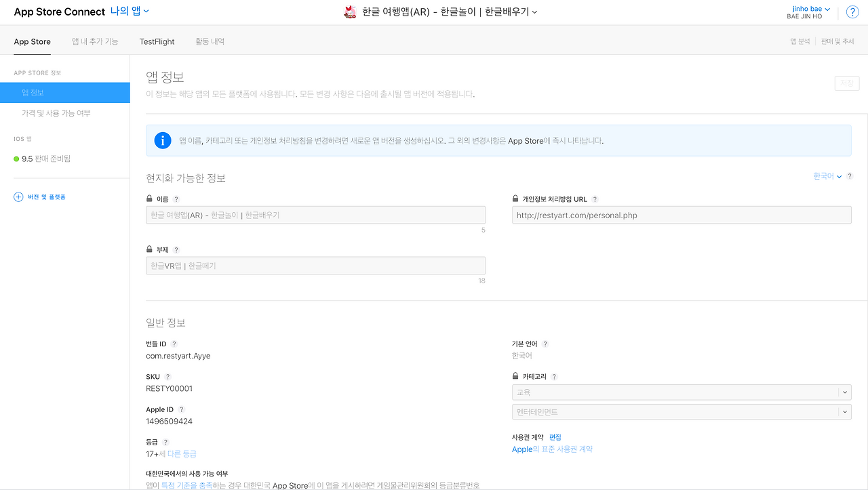868x490 pixels.
Task: Select 앱 정보 in the sidebar
Action: point(65,93)
